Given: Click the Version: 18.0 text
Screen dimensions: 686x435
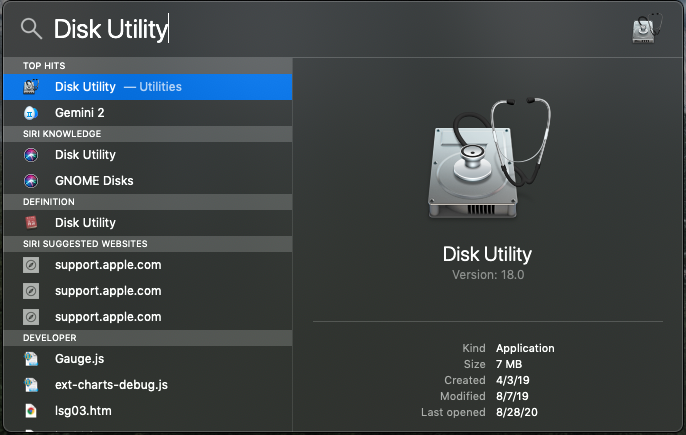Looking at the screenshot, I should (488, 275).
